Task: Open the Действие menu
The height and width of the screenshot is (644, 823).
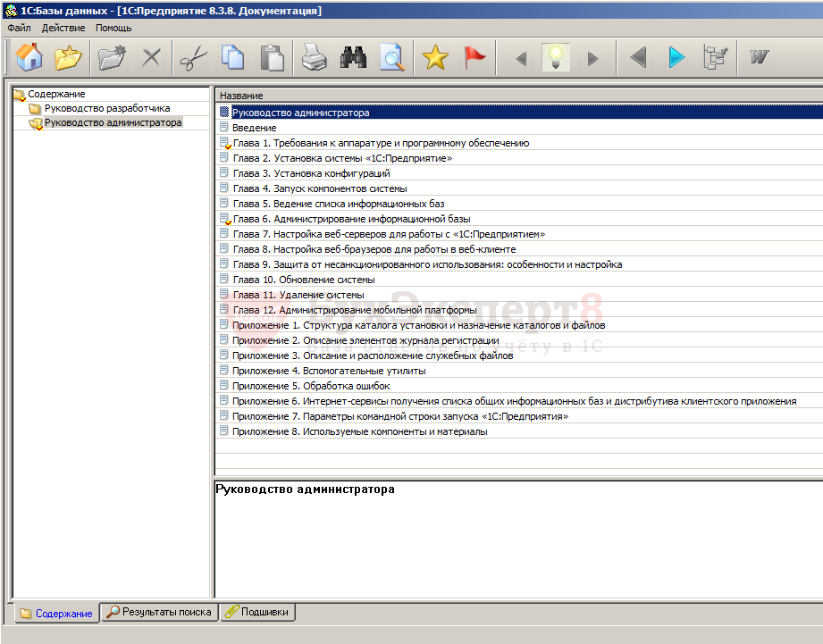Action: coord(63,28)
